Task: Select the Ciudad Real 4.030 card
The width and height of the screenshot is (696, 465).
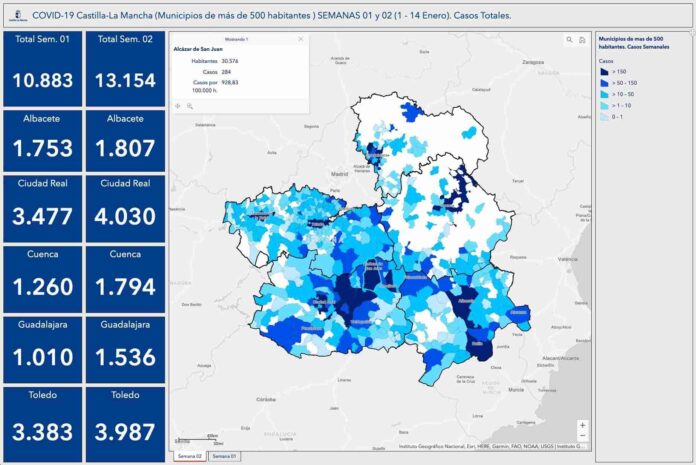Action: (125, 207)
